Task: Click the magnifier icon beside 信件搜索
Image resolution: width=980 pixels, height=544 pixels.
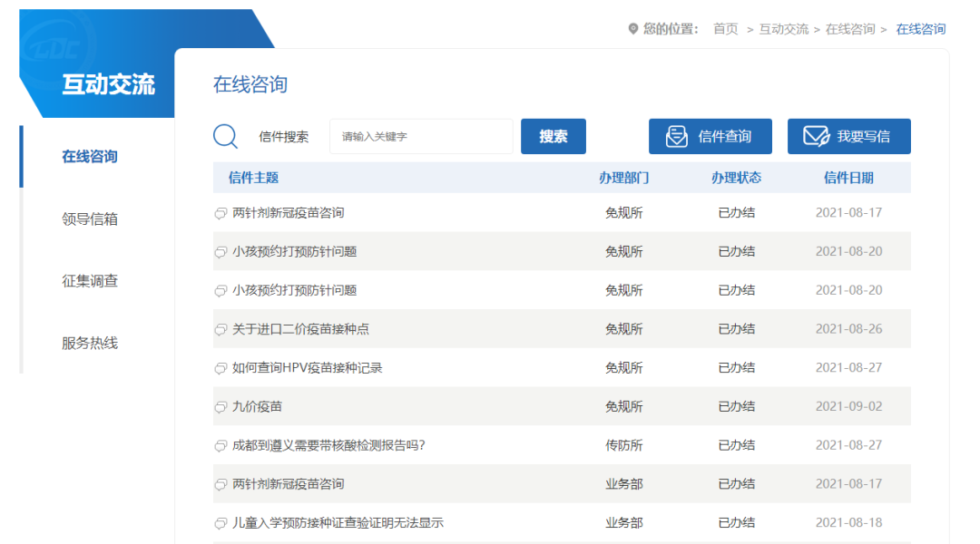Action: point(225,137)
